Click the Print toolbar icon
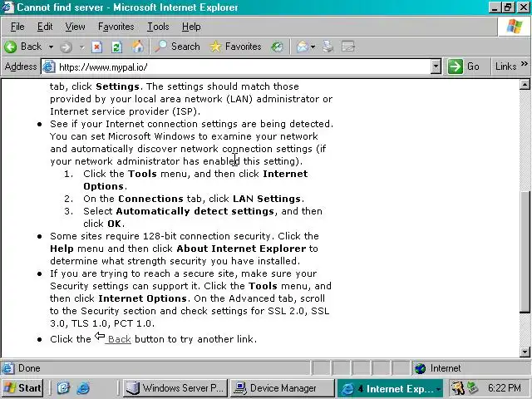 click(328, 47)
